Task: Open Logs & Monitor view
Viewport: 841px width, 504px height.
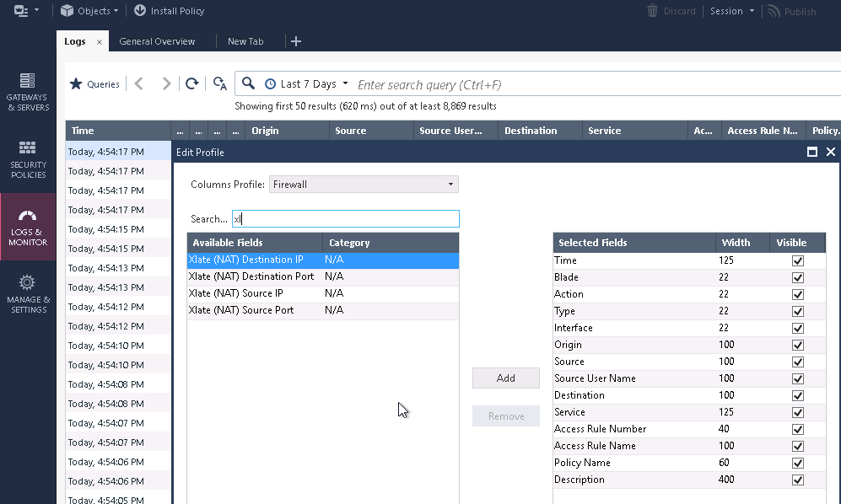Action: [x=28, y=228]
